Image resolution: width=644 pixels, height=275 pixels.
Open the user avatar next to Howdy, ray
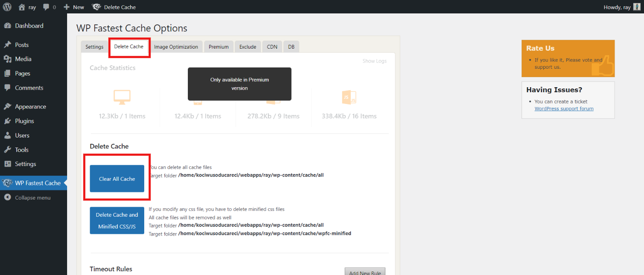637,7
